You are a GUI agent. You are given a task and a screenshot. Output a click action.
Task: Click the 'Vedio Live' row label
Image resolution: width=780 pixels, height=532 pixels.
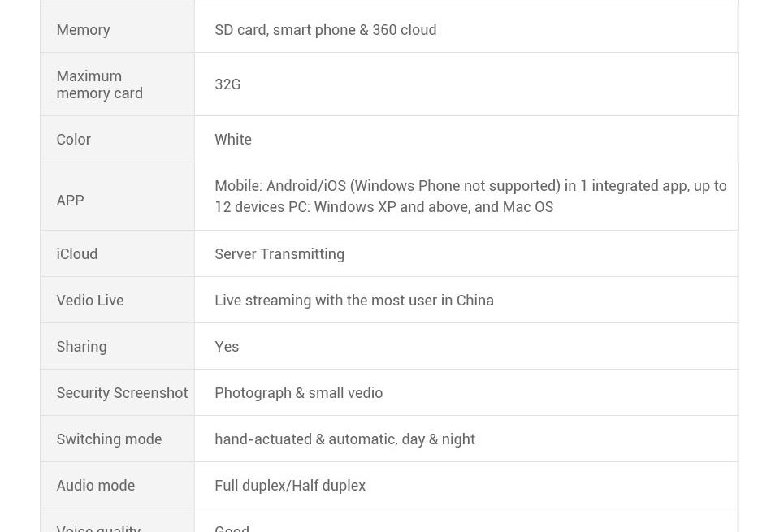coord(90,301)
